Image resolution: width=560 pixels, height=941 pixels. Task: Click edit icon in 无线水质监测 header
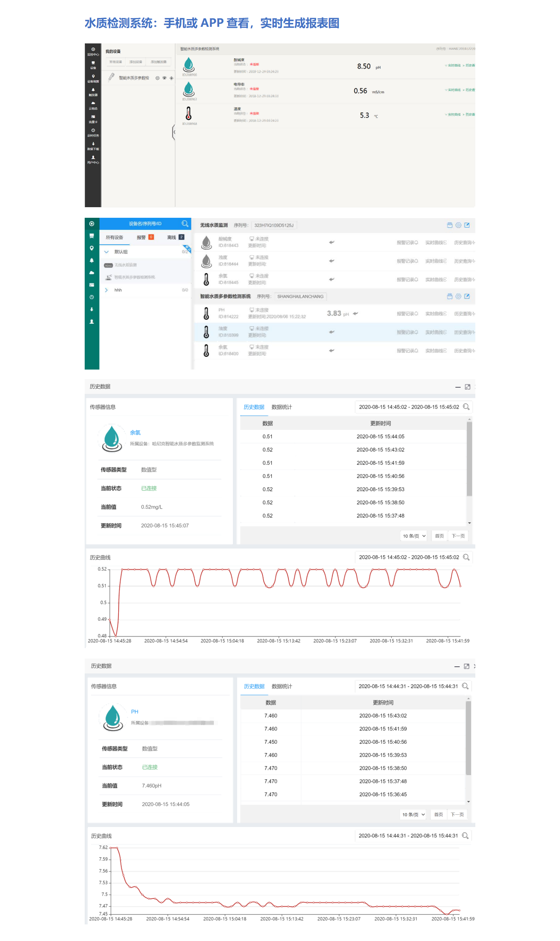click(467, 225)
